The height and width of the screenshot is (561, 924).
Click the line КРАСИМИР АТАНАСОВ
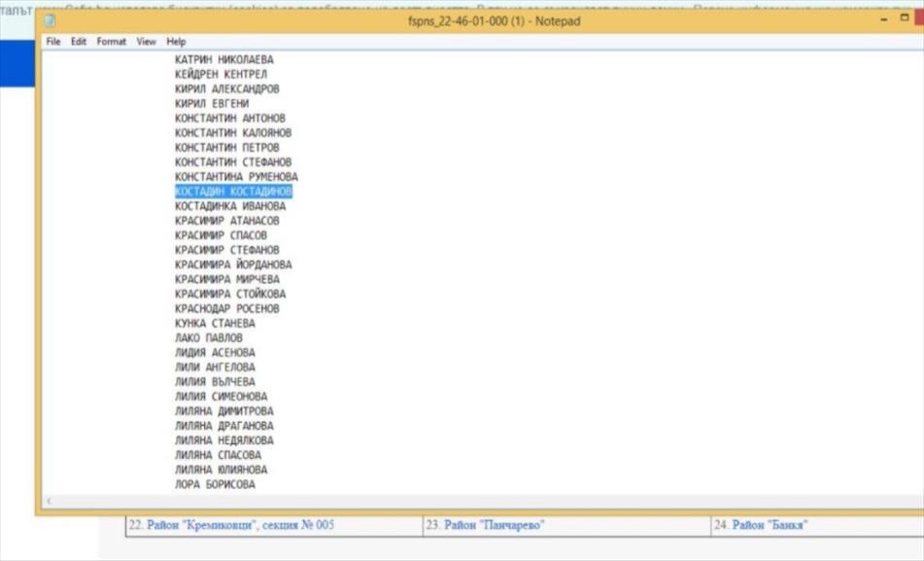coord(227,221)
